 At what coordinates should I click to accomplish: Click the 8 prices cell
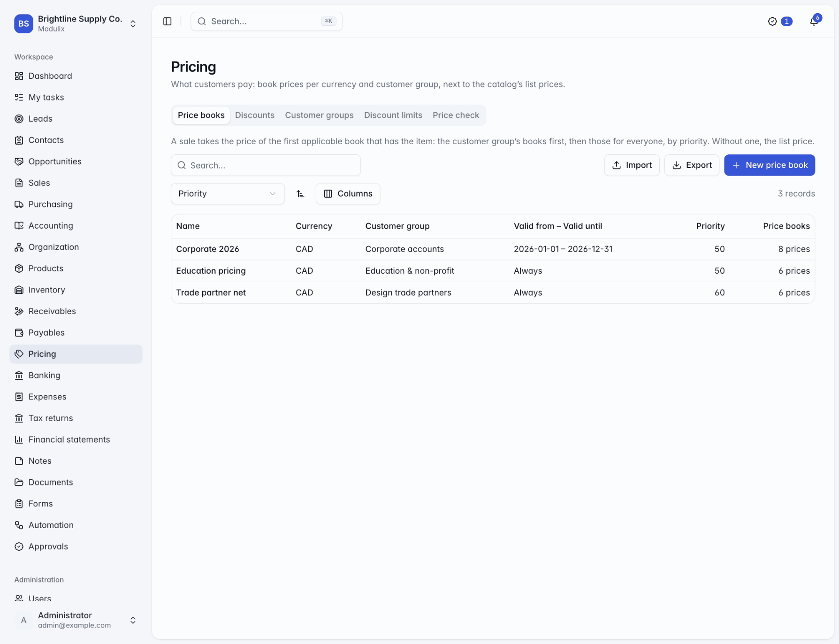pos(794,249)
